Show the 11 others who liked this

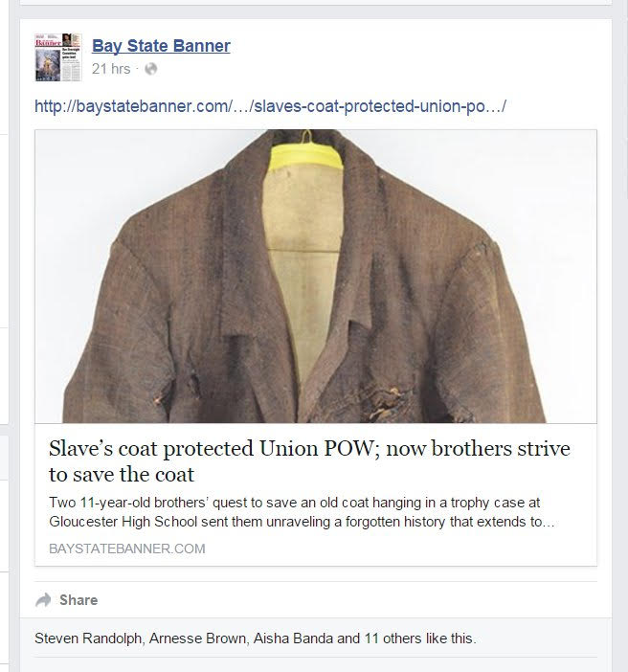click(x=392, y=638)
